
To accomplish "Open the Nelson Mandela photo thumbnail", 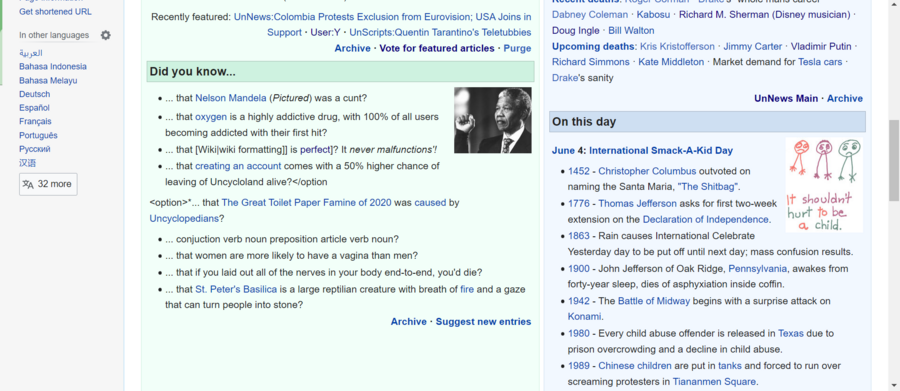I will click(x=492, y=120).
